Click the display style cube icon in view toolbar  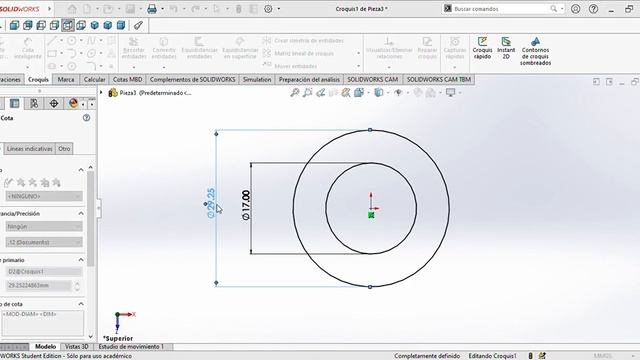coord(379,93)
